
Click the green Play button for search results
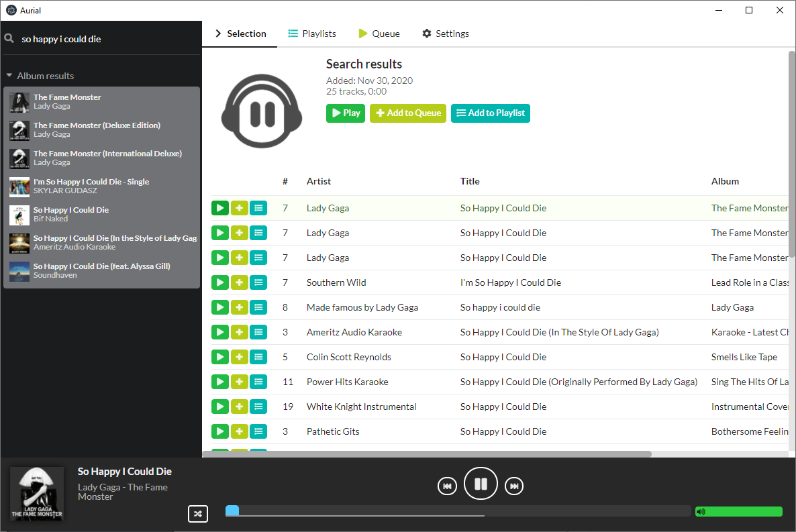(x=346, y=113)
